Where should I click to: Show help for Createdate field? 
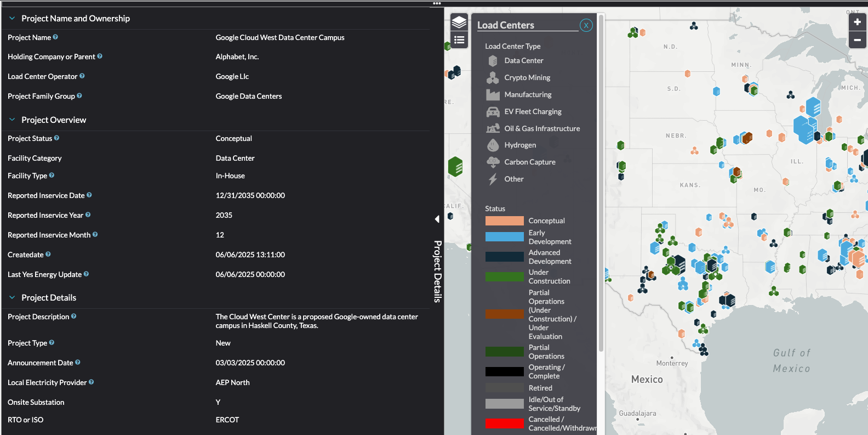[48, 255]
